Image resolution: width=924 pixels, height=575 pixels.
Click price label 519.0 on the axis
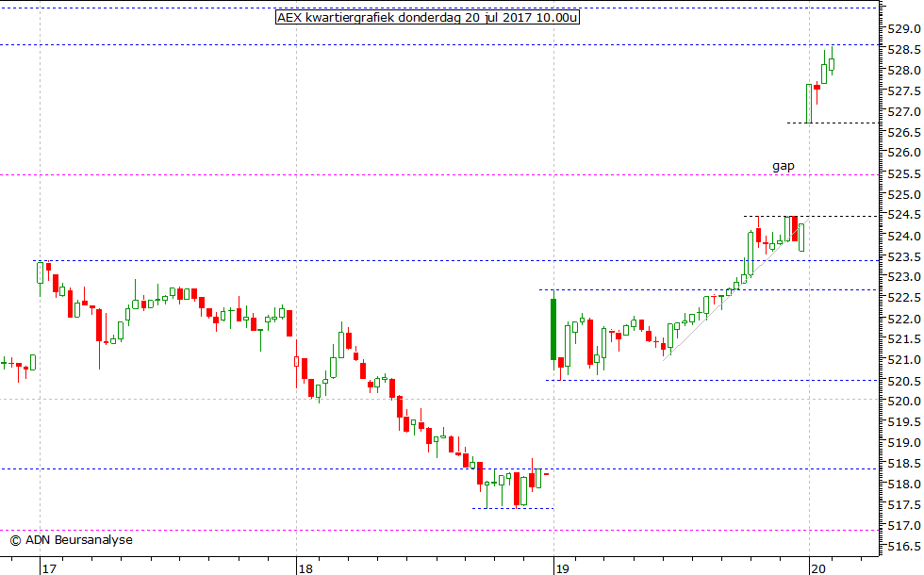pyautogui.click(x=904, y=443)
